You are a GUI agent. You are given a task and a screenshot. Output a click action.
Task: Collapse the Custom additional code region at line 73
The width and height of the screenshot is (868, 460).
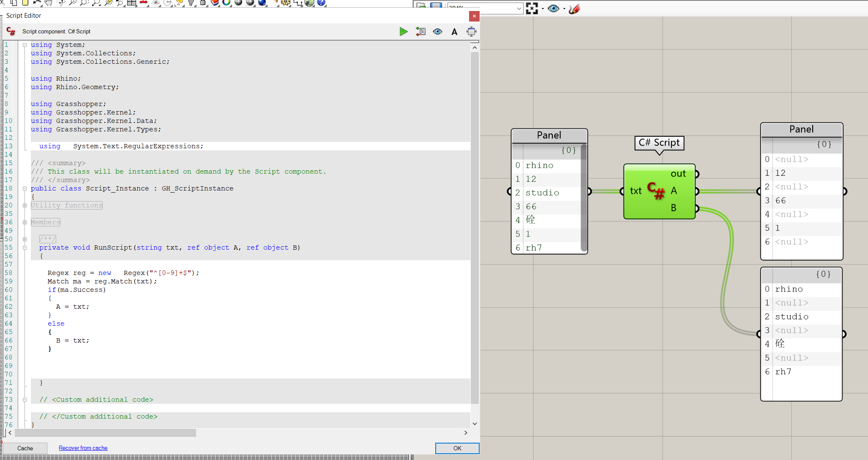tap(25, 400)
